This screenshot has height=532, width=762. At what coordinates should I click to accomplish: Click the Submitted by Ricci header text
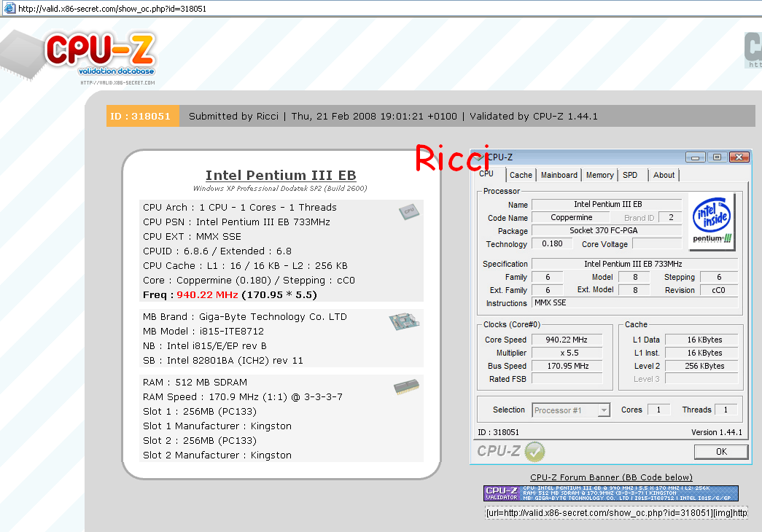click(x=234, y=116)
